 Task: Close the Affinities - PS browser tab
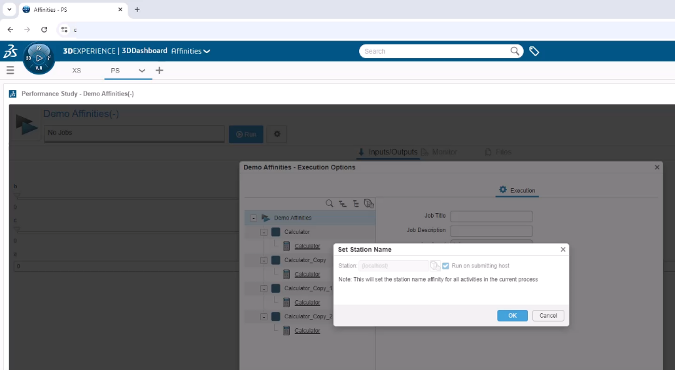tap(120, 9)
